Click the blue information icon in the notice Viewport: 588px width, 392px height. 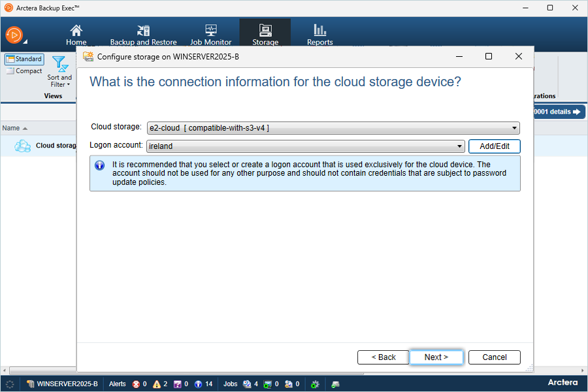(x=100, y=165)
